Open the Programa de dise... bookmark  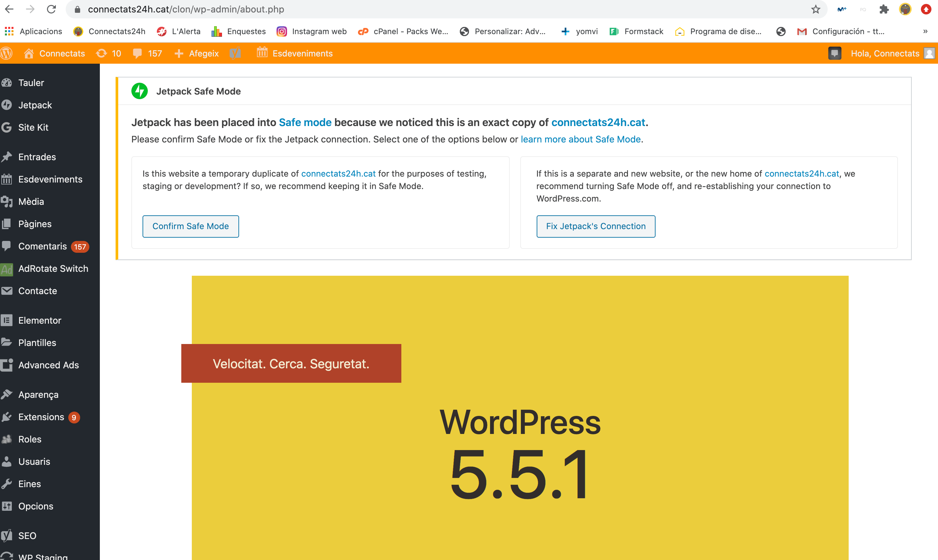point(718,31)
